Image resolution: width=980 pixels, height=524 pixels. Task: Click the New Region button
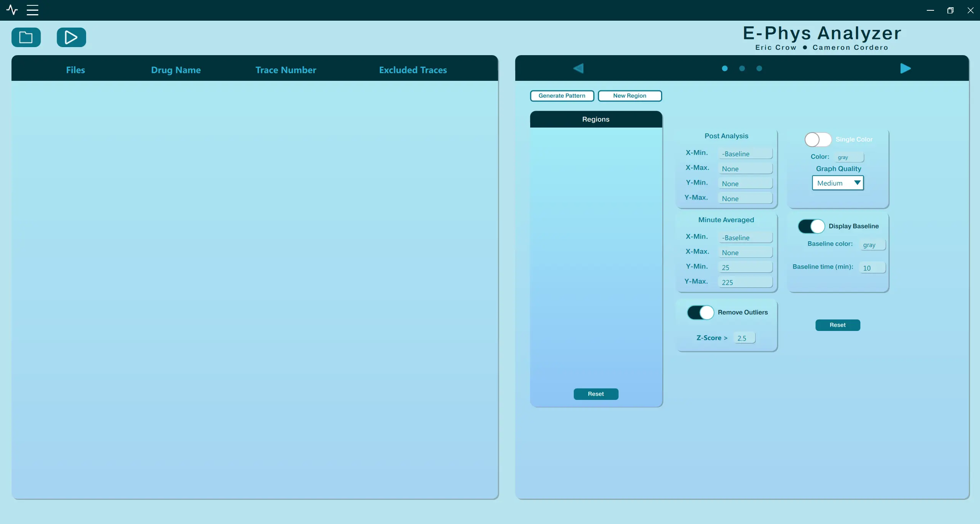[629, 96]
